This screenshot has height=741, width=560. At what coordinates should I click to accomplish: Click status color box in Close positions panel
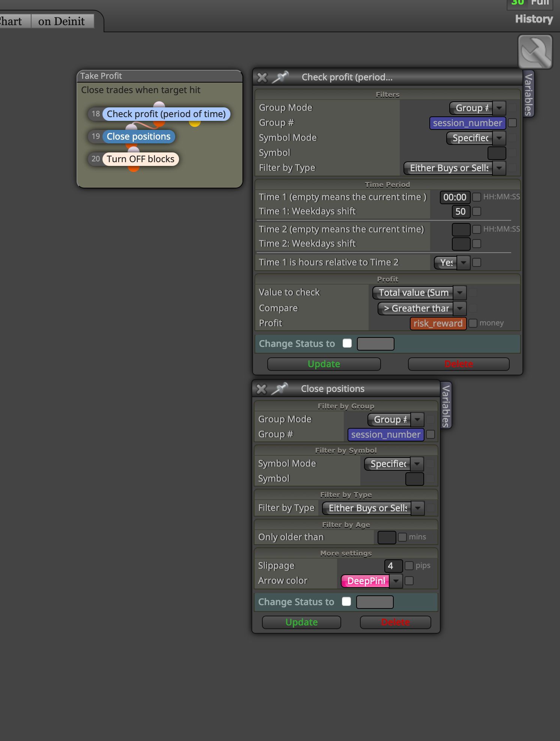375,602
